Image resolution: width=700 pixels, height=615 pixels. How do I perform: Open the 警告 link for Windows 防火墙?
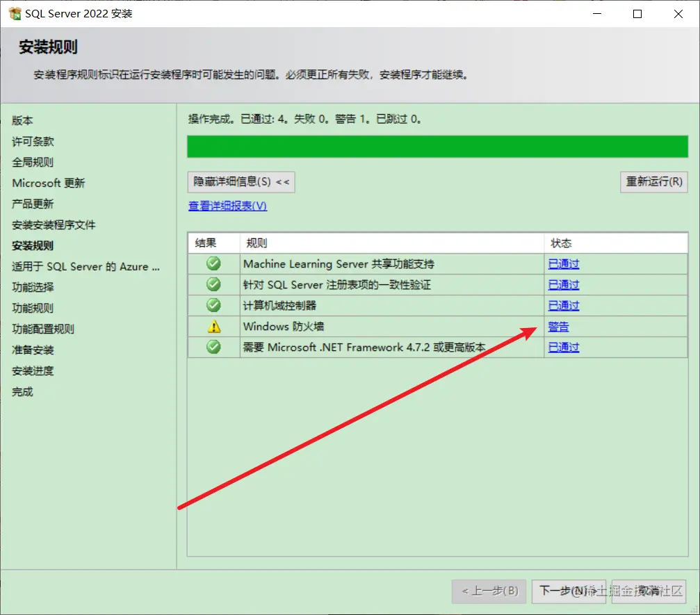[558, 327]
